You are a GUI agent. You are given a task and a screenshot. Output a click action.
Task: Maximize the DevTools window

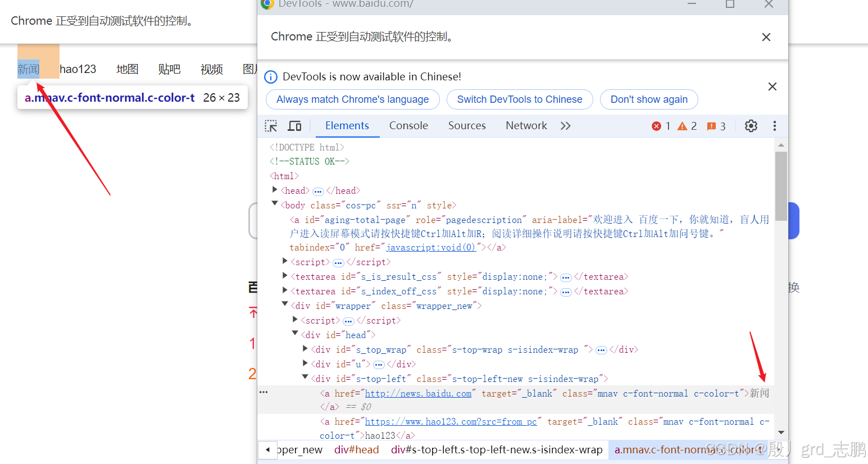click(x=730, y=4)
